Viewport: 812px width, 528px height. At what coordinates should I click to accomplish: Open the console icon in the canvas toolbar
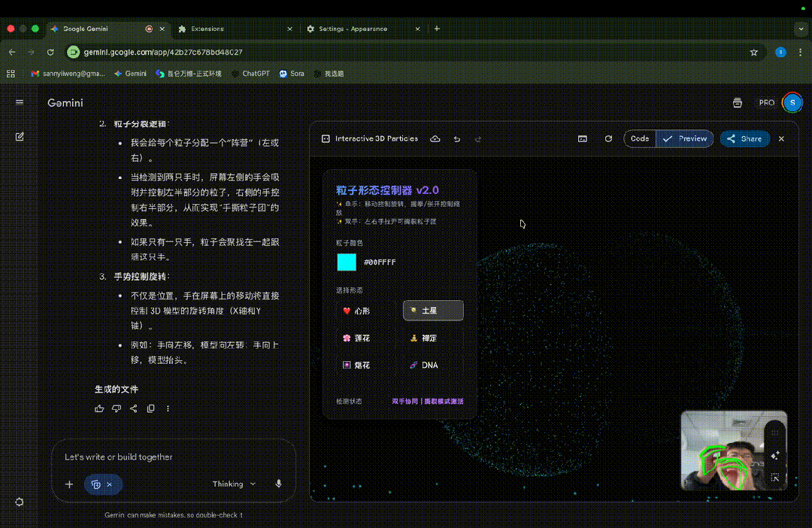pos(583,139)
